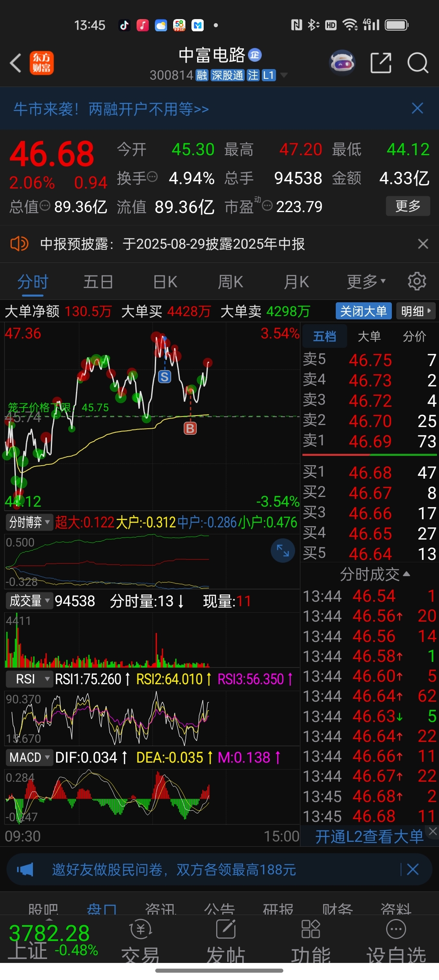Tap the B buy marker on chart
Screen dimensions: 439x980
[x=190, y=428]
